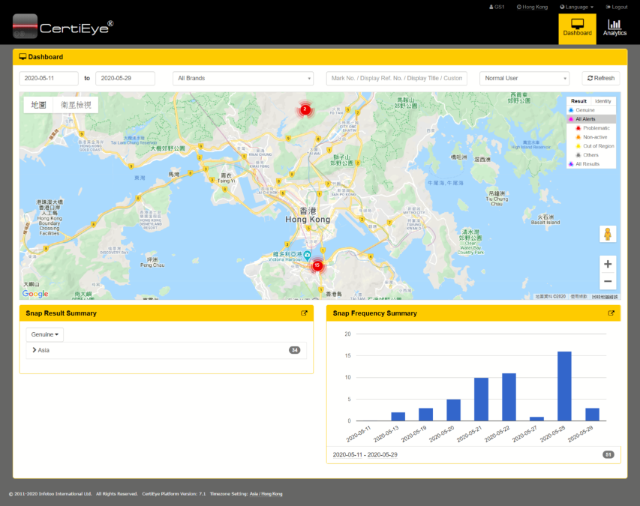Open the All Brands dropdown
640x506 pixels.
point(243,78)
